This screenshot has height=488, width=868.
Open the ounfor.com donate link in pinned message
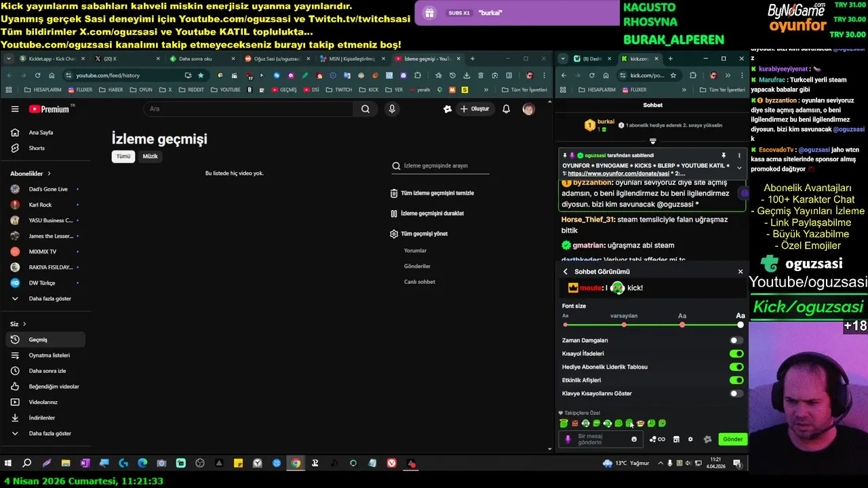pyautogui.click(x=618, y=174)
